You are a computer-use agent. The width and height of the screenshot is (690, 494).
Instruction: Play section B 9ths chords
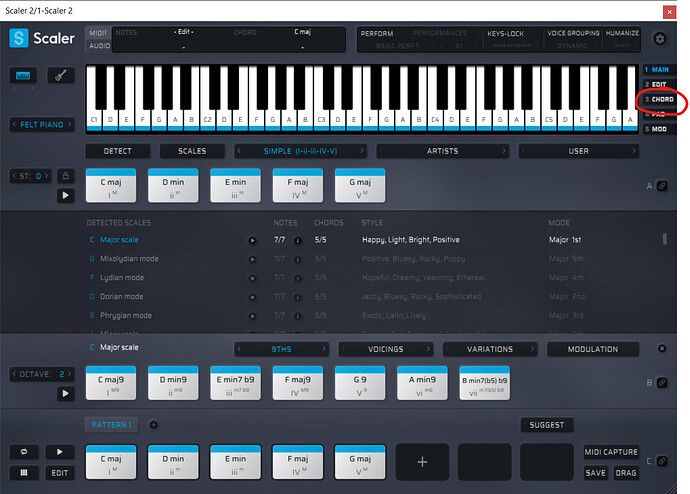tap(66, 393)
